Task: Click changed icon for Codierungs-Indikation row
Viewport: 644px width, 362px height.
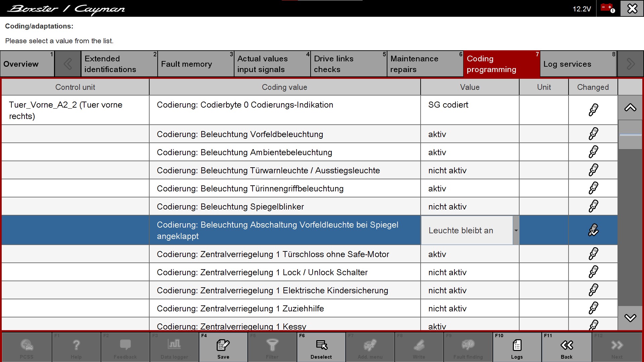Action: tap(593, 110)
